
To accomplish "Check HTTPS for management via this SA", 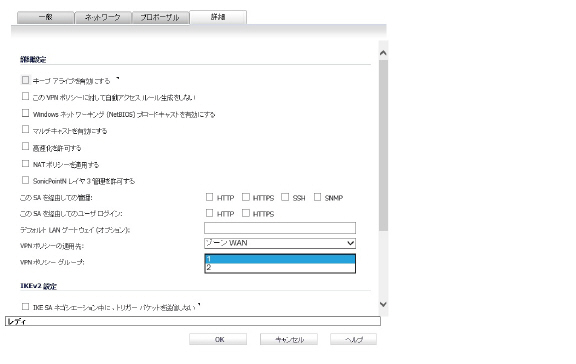I will (x=246, y=197).
